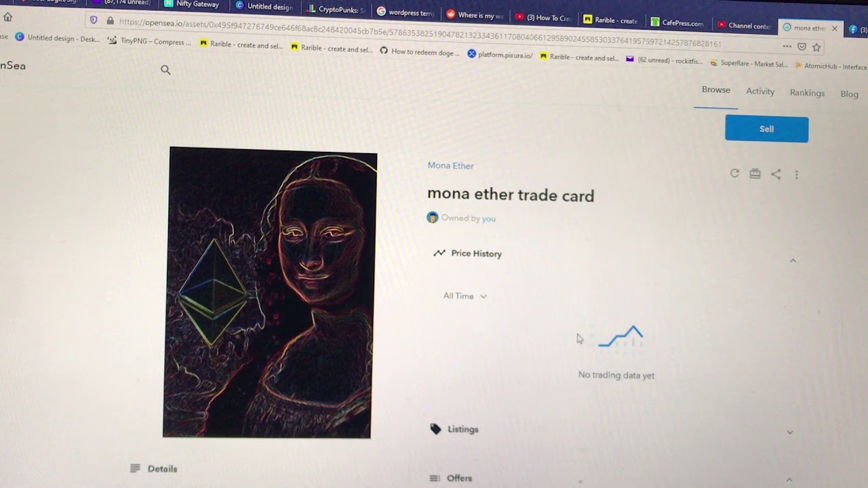Expand the Listings section
868x488 pixels.
pyautogui.click(x=790, y=432)
